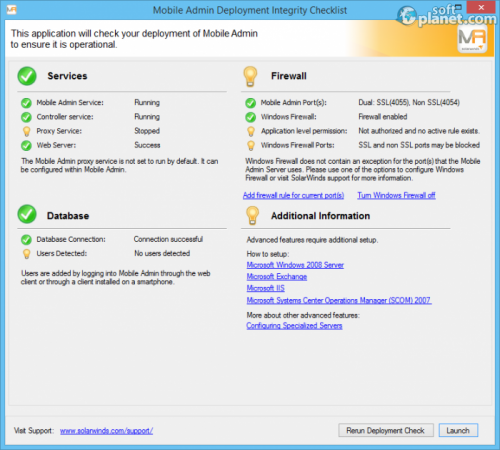Close the Deployment Integrity Checklist window
The width and height of the screenshot is (500, 450).
click(x=481, y=7)
